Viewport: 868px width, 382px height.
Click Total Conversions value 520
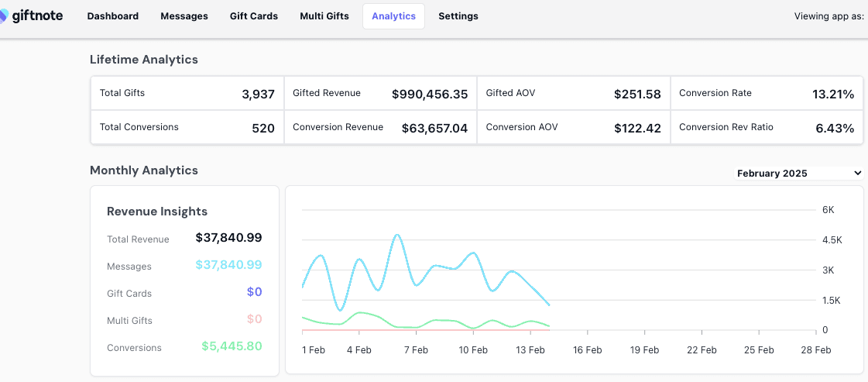click(263, 129)
